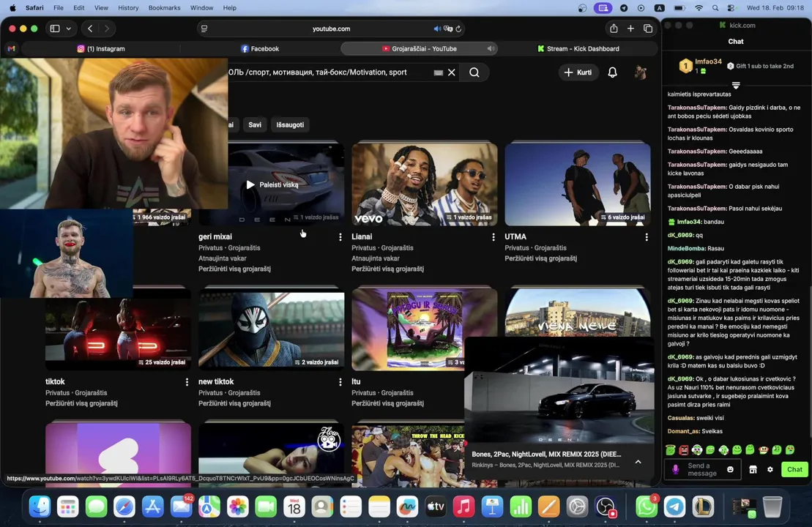Click Paleisti viską on geri mixai
The image size is (812, 527).
(x=272, y=184)
